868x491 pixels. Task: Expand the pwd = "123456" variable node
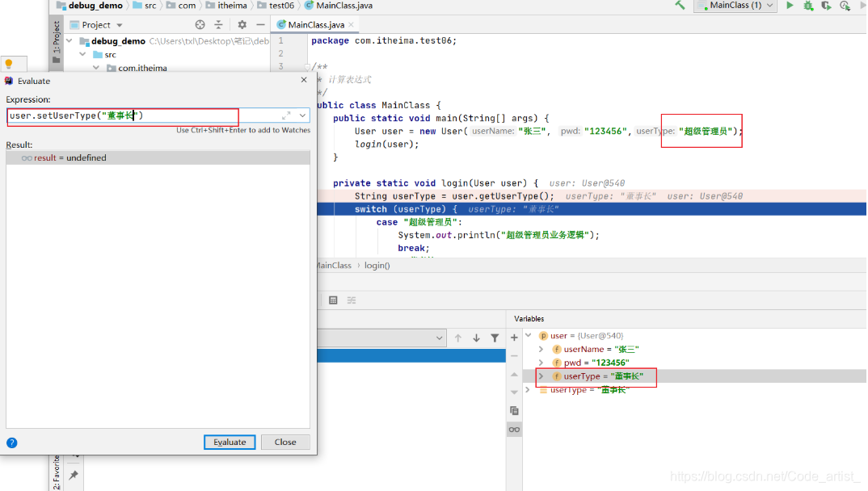(x=541, y=363)
